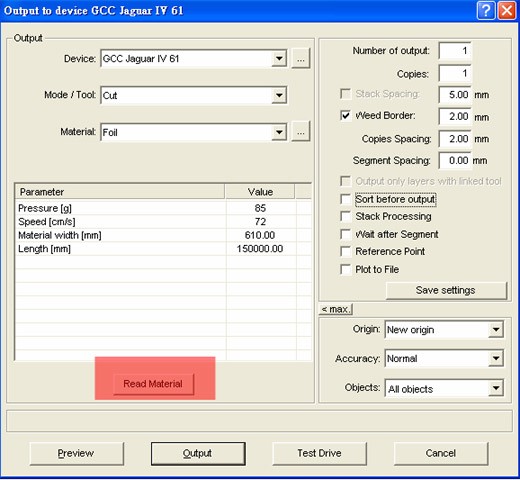Enable the Sort before output checkbox
This screenshot has width=520, height=480.
click(345, 199)
